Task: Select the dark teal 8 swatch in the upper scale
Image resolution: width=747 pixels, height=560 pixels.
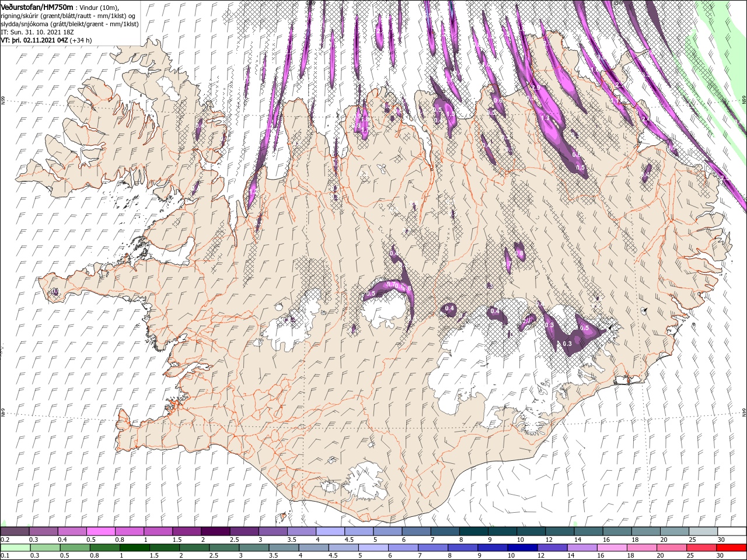Action: pos(473,531)
